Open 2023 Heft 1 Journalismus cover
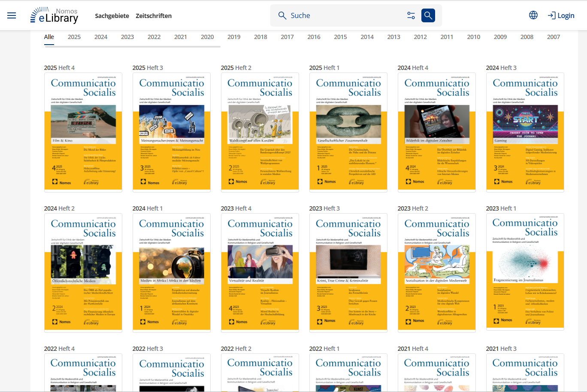 click(525, 272)
